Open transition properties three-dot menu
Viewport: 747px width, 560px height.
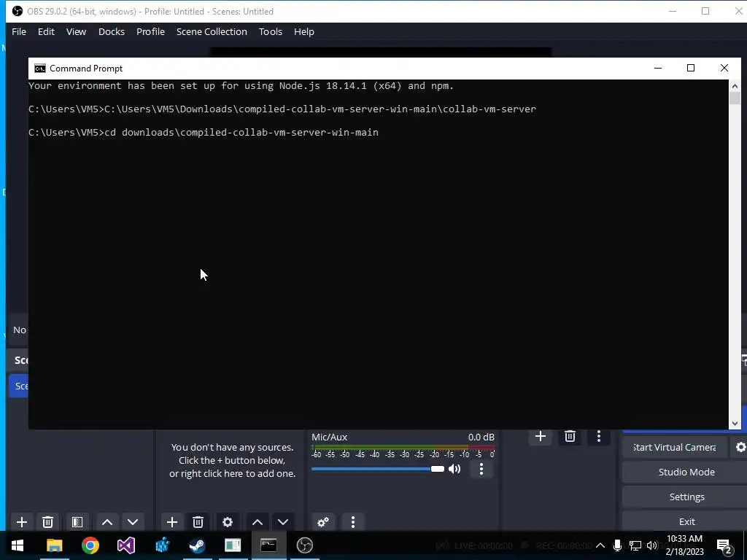[599, 436]
